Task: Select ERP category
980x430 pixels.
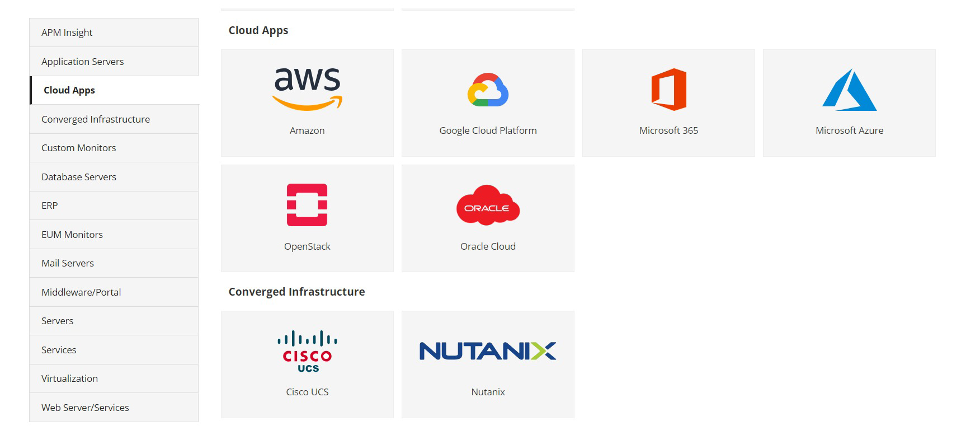Action: pyautogui.click(x=114, y=205)
